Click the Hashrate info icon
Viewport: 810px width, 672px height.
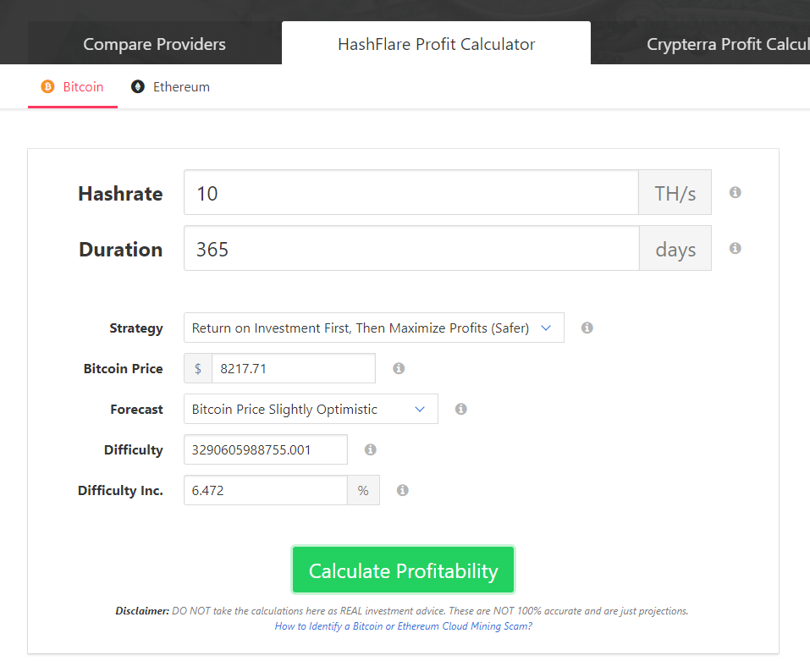(736, 193)
